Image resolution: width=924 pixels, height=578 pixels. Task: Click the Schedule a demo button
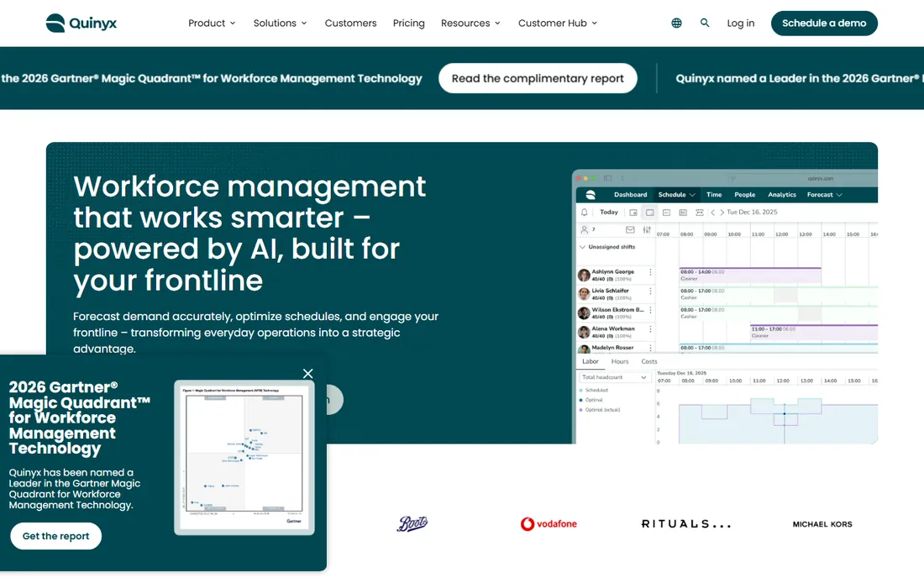click(824, 23)
